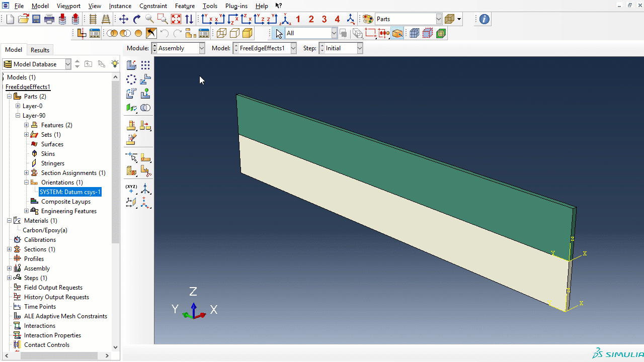Click the Create Datum CSYS tool
Screen dimensions: 644x362
(x=145, y=189)
